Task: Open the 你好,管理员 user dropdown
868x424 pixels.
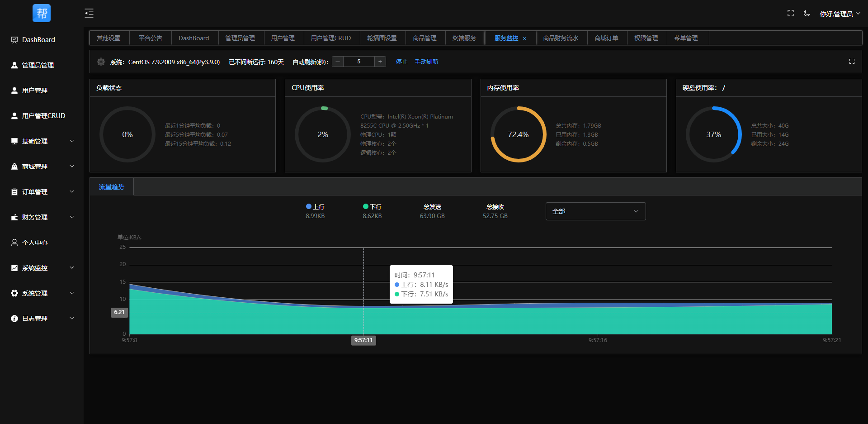Action: tap(840, 14)
